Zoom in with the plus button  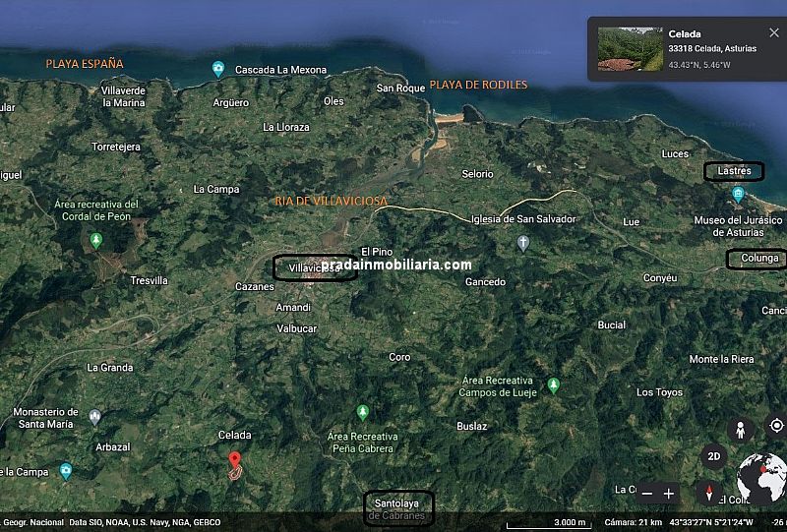click(669, 494)
